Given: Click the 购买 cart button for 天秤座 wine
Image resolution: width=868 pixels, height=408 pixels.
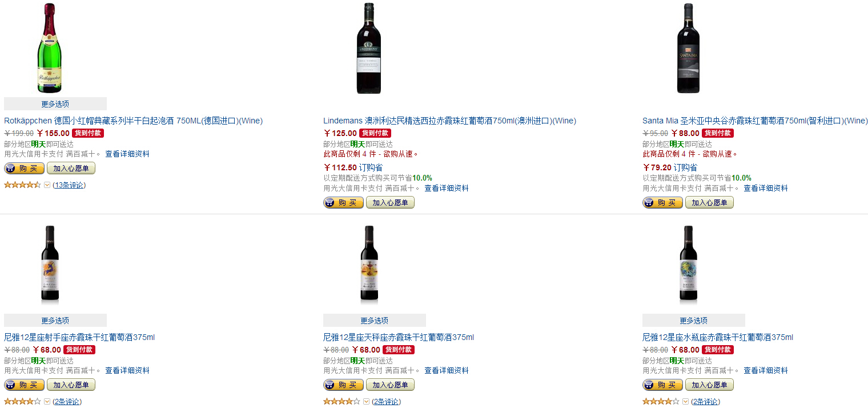Looking at the screenshot, I should [343, 385].
